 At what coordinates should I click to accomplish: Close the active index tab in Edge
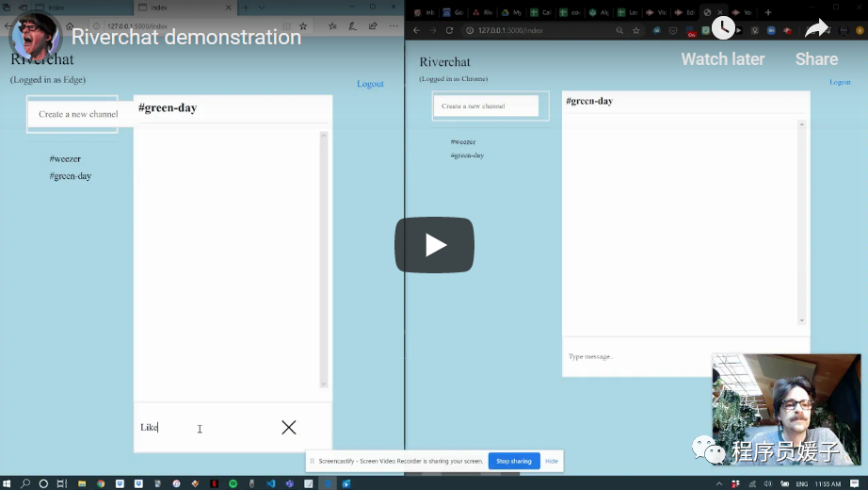[x=228, y=8]
